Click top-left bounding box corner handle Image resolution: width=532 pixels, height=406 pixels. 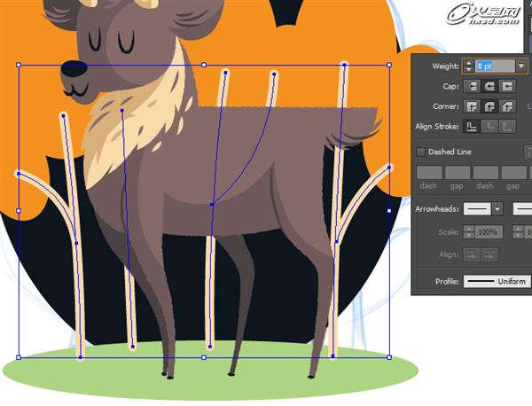19,65
